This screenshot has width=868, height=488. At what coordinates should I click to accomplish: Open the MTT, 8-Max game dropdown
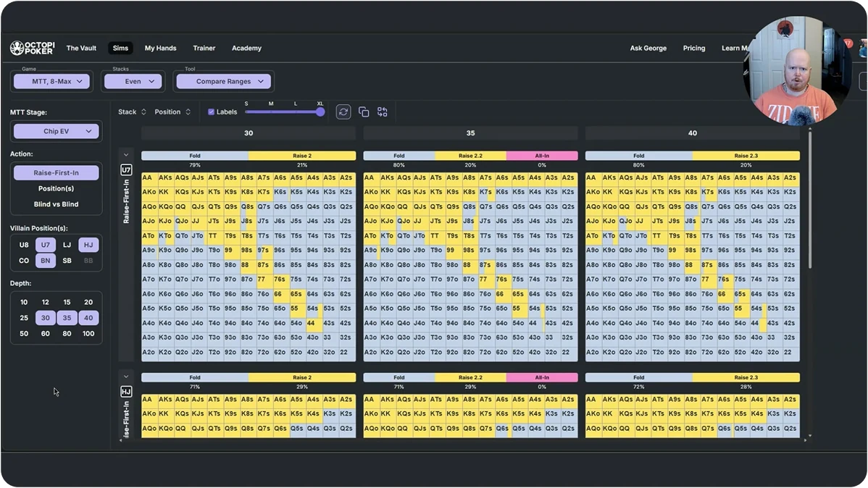53,81
